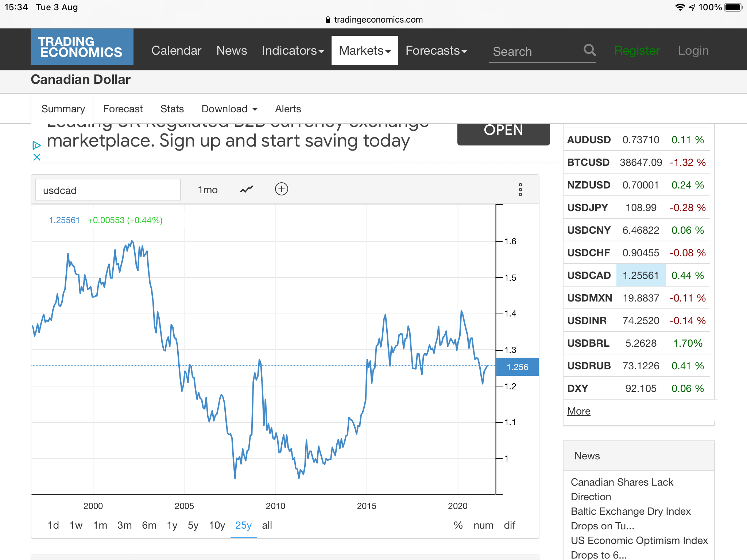
Task: Open the Download dropdown
Action: (230, 109)
